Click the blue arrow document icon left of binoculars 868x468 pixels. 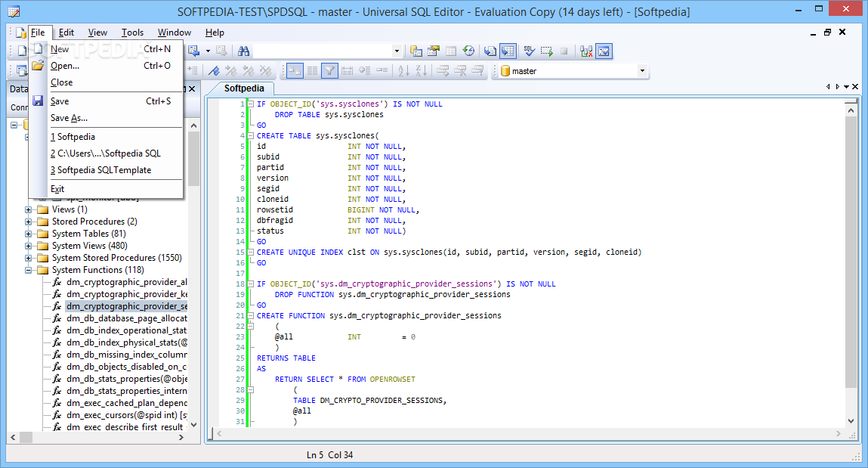193,51
